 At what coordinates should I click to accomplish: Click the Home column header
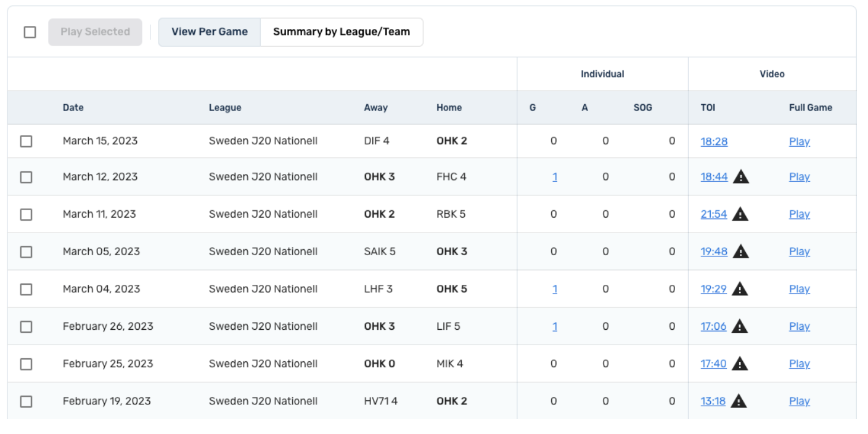pos(449,107)
